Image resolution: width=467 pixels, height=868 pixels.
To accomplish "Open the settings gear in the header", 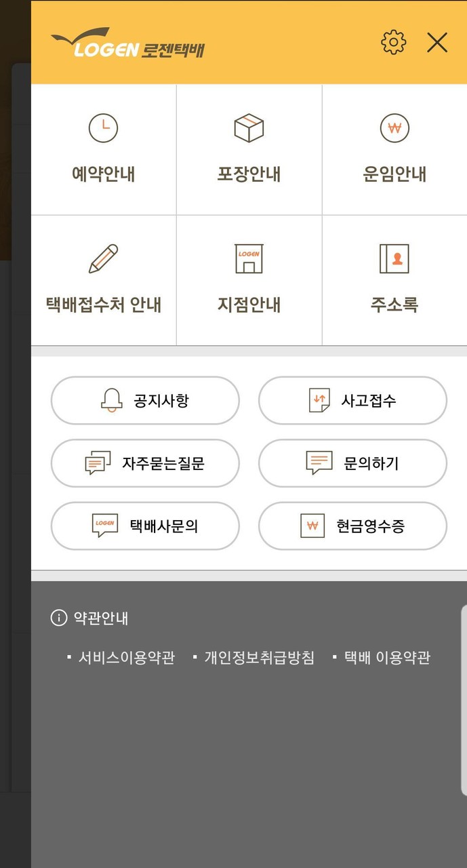I will pos(393,42).
